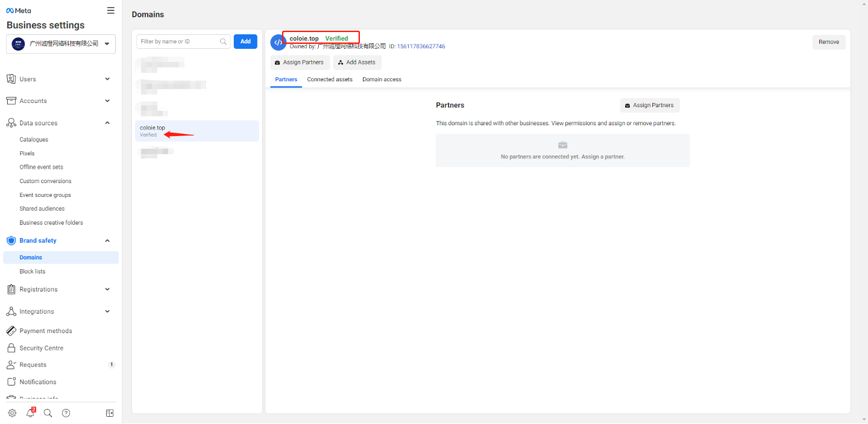Click the blue Add button

(x=245, y=42)
